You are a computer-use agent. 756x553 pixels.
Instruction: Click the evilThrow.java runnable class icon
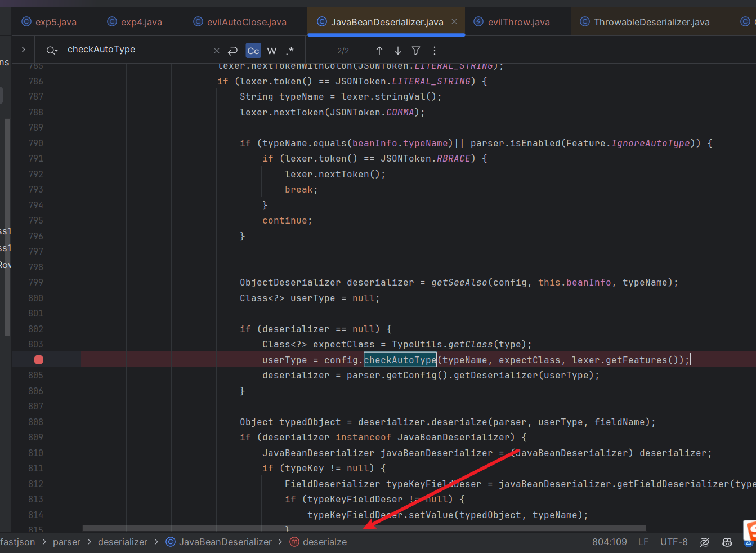[478, 22]
